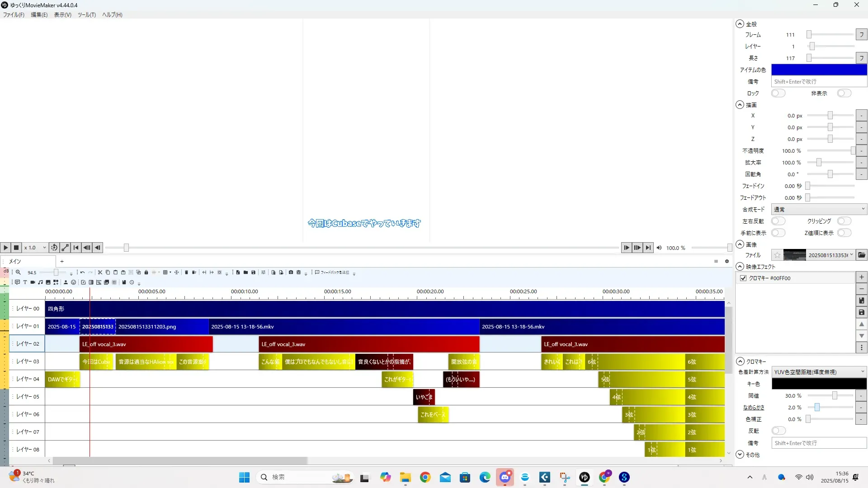This screenshot has width=868, height=488.
Task: Toggle the ロック lock switch
Action: tap(778, 93)
